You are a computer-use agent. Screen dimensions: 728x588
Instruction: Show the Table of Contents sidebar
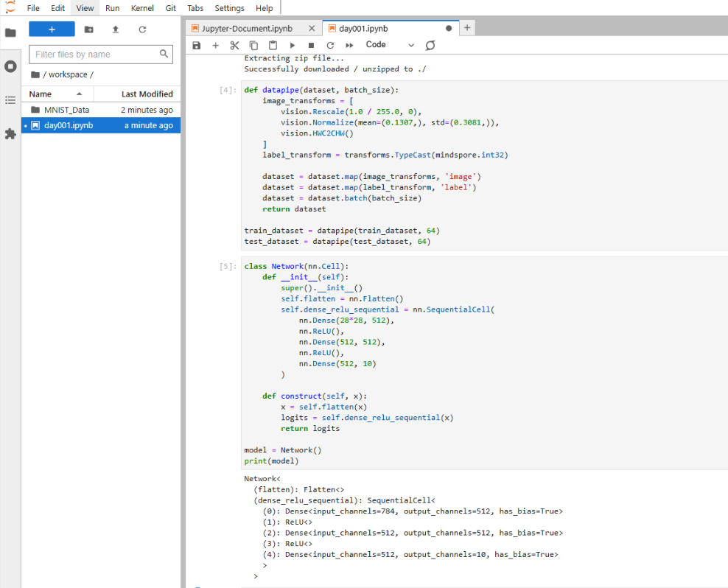[x=10, y=100]
